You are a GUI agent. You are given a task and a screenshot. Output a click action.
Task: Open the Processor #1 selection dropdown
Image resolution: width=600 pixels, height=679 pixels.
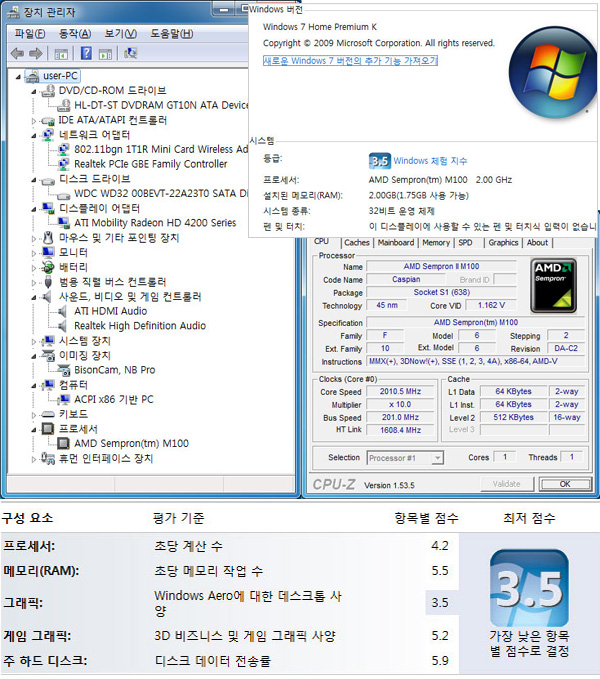coord(405,458)
